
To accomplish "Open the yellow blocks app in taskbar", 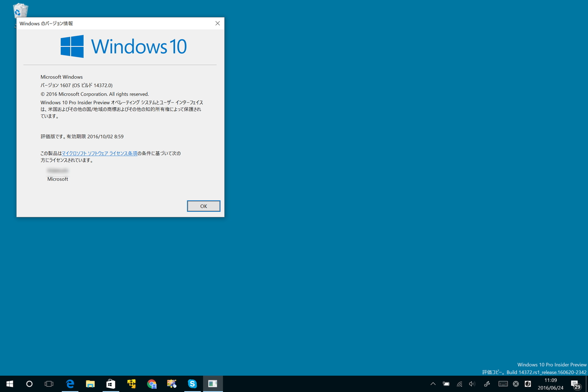I will (131, 384).
